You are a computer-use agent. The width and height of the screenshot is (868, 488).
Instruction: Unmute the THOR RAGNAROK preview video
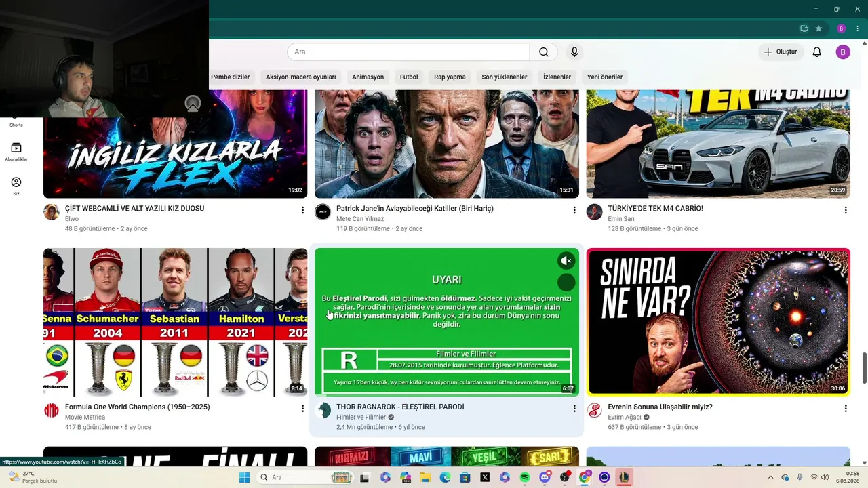tap(566, 261)
